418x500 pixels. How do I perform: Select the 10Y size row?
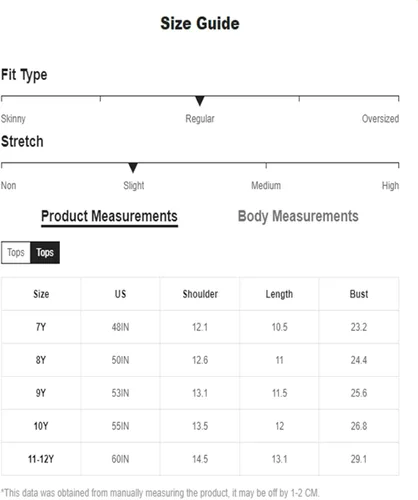(200, 426)
